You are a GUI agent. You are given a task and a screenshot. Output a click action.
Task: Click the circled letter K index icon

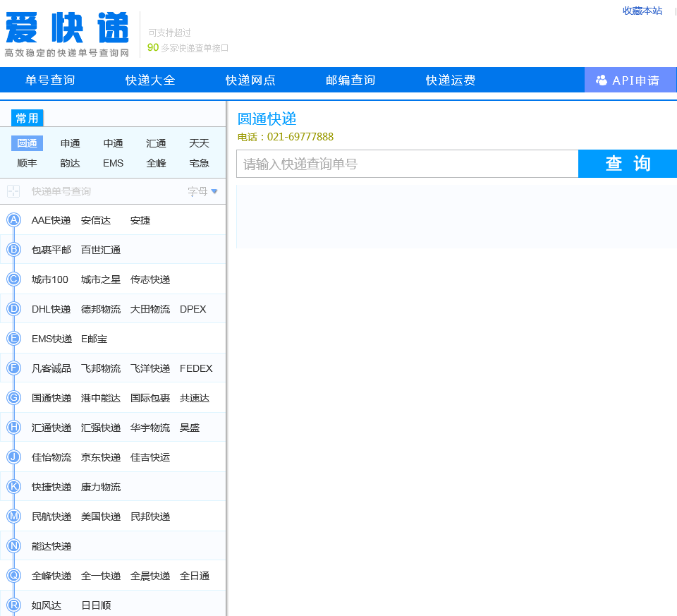click(x=13, y=487)
